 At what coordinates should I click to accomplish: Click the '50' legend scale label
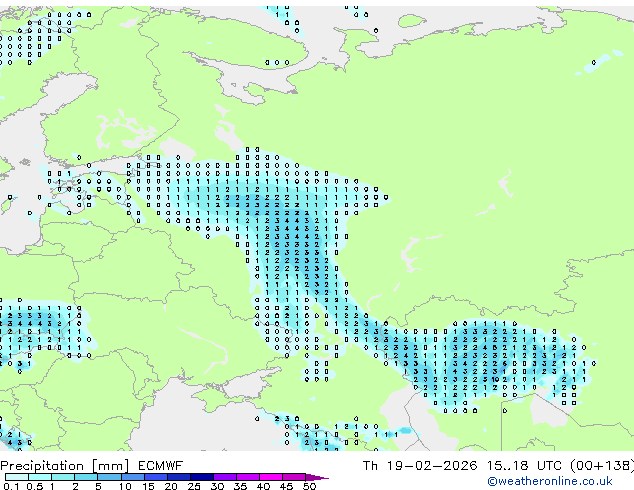click(310, 486)
